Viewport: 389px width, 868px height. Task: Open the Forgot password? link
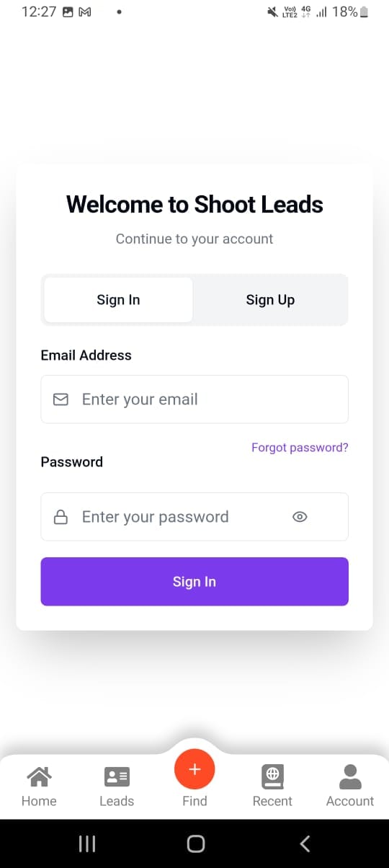[x=300, y=448]
